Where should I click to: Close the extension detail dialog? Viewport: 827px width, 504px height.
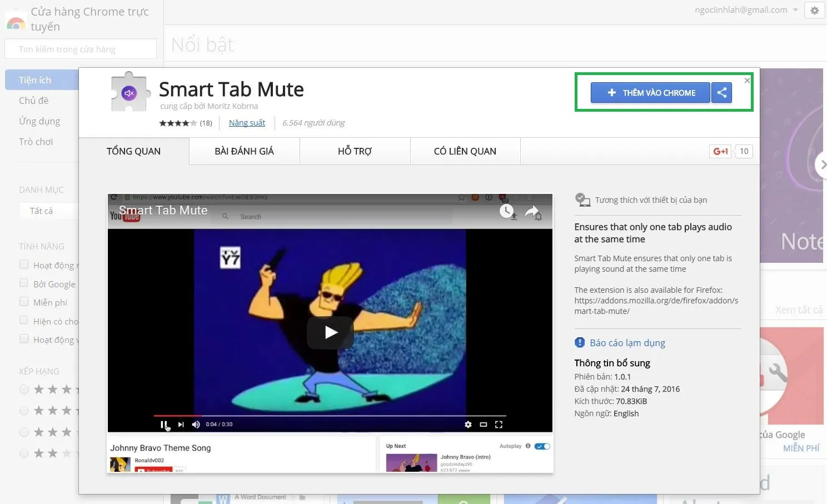click(x=747, y=81)
